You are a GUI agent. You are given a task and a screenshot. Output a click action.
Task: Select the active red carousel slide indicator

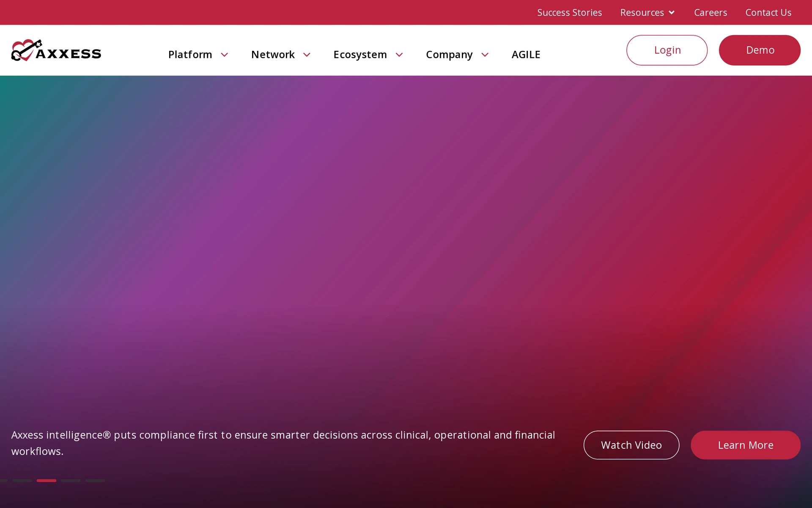[47, 480]
